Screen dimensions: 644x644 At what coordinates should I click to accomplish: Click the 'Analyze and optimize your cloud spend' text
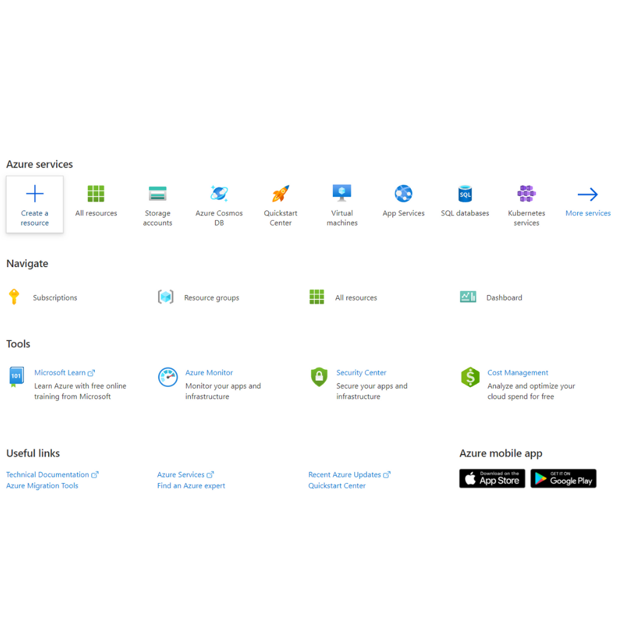[x=531, y=391]
